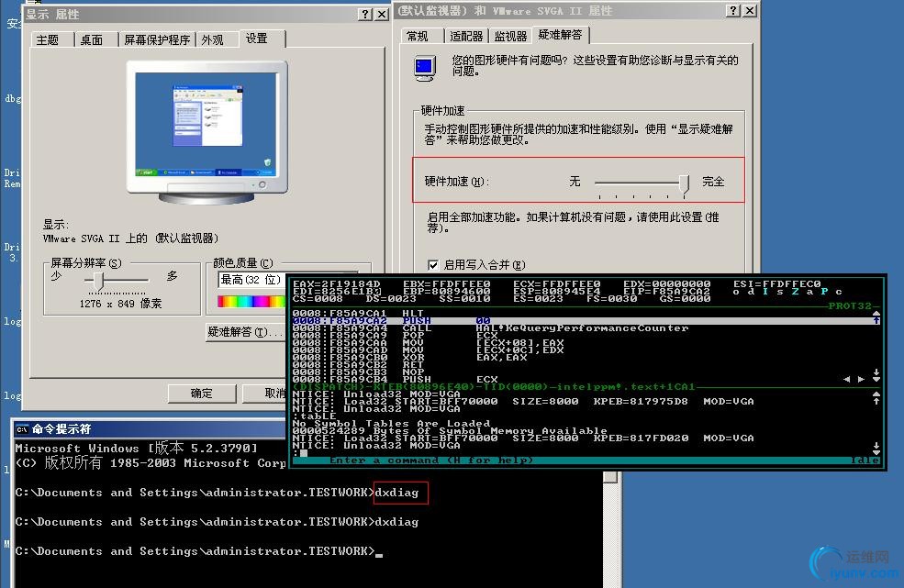Click the 硬件加速 group label
This screenshot has height=588, width=904.
(442, 111)
